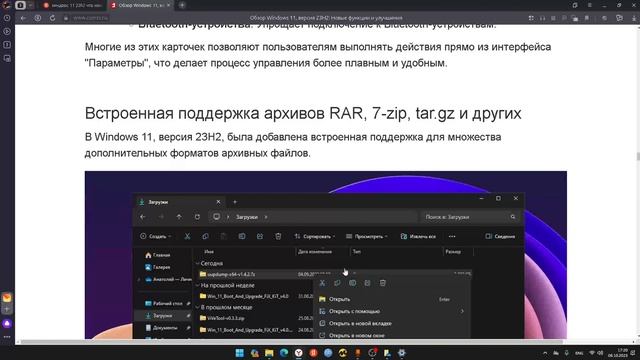Open File Explorer from the taskbar
The image size is (640, 360).
click(269, 353)
